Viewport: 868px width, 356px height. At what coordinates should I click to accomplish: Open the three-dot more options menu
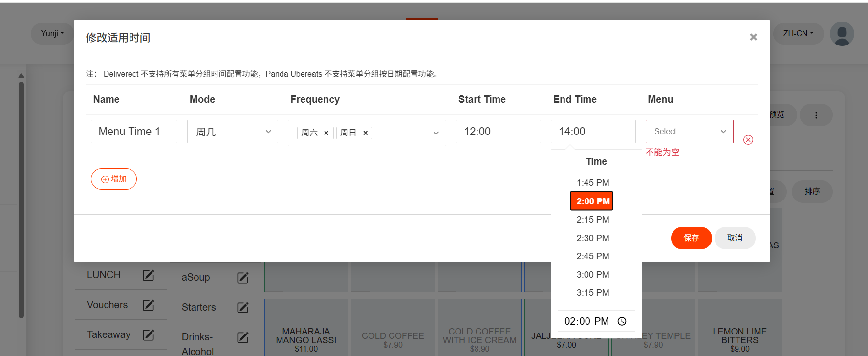tap(816, 115)
